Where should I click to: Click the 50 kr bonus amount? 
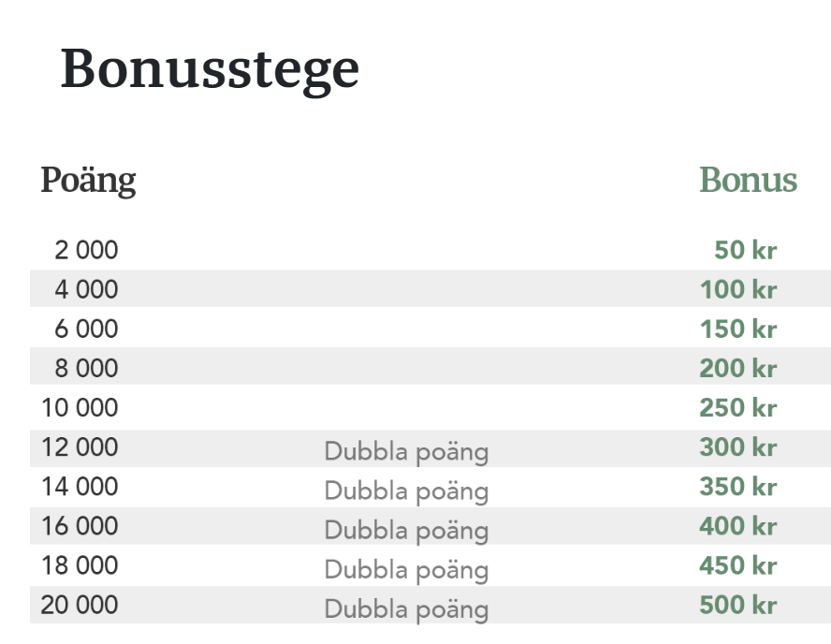coord(745,250)
